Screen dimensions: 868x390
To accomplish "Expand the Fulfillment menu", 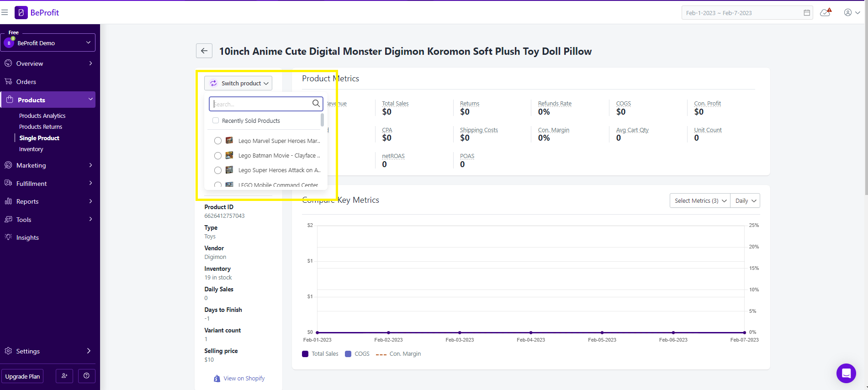I will [x=48, y=183].
